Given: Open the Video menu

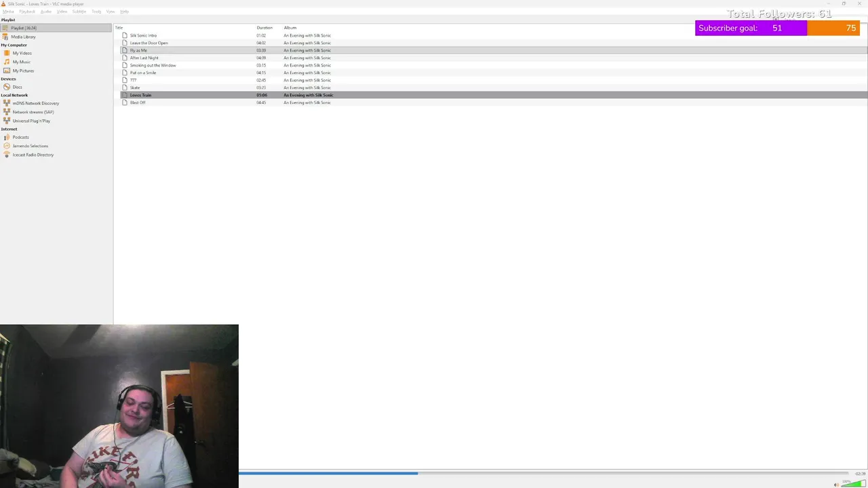Looking at the screenshot, I should [x=62, y=12].
